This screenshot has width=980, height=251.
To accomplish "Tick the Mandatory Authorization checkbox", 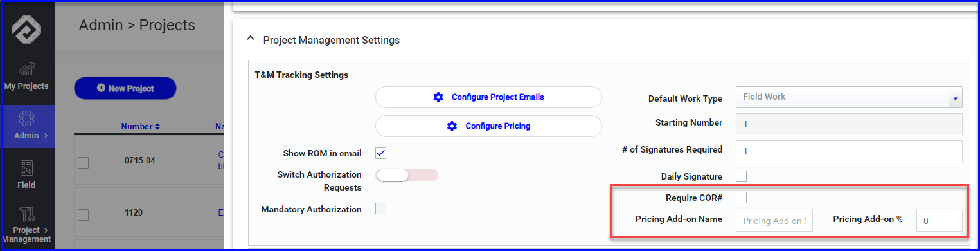I will pos(380,209).
